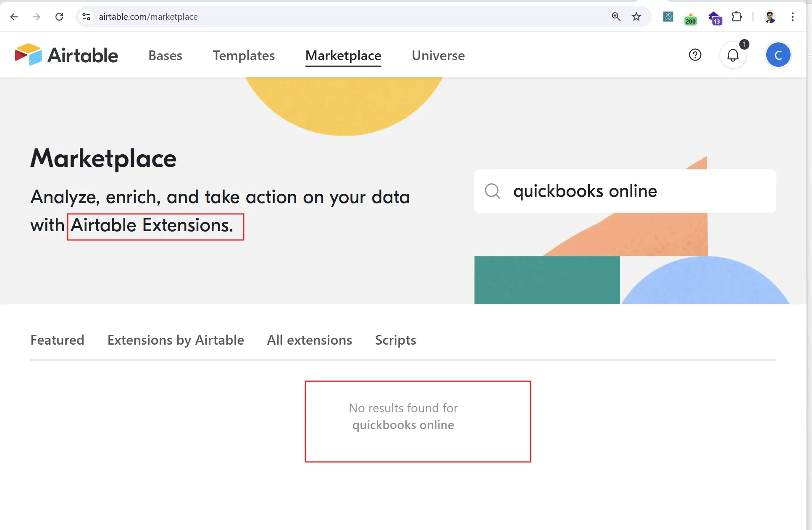Click the search magnifier icon in Marketplace
The image size is (812, 530).
(492, 191)
